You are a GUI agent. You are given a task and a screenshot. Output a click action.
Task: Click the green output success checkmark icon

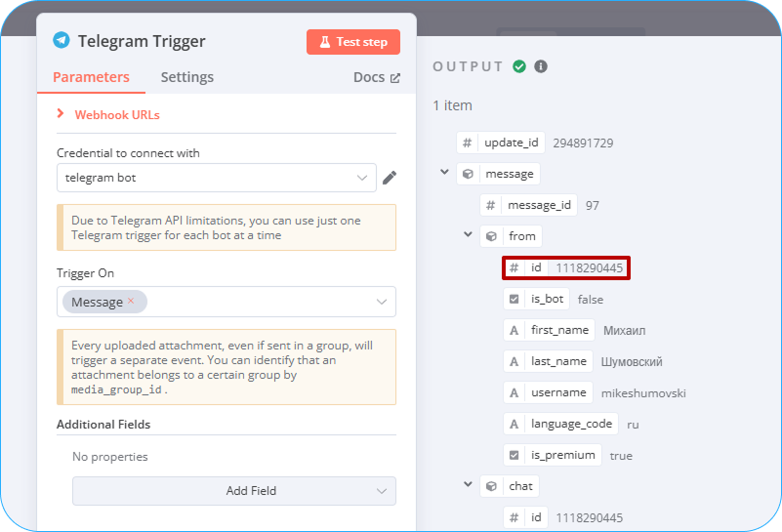click(x=519, y=66)
